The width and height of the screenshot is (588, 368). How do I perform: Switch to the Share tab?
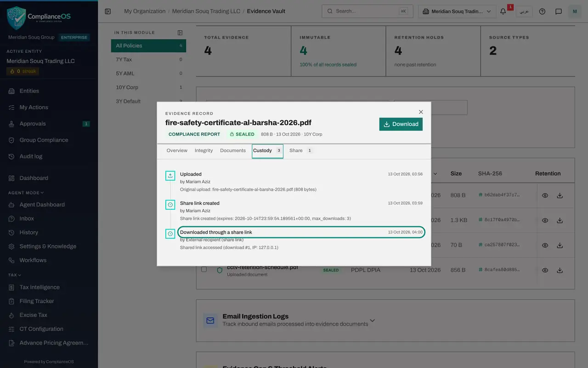[x=301, y=150]
